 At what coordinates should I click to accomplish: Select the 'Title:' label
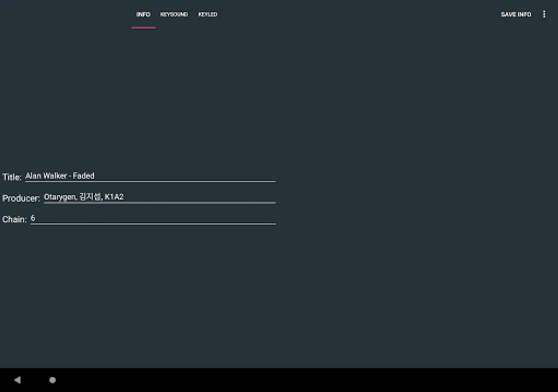[12, 177]
